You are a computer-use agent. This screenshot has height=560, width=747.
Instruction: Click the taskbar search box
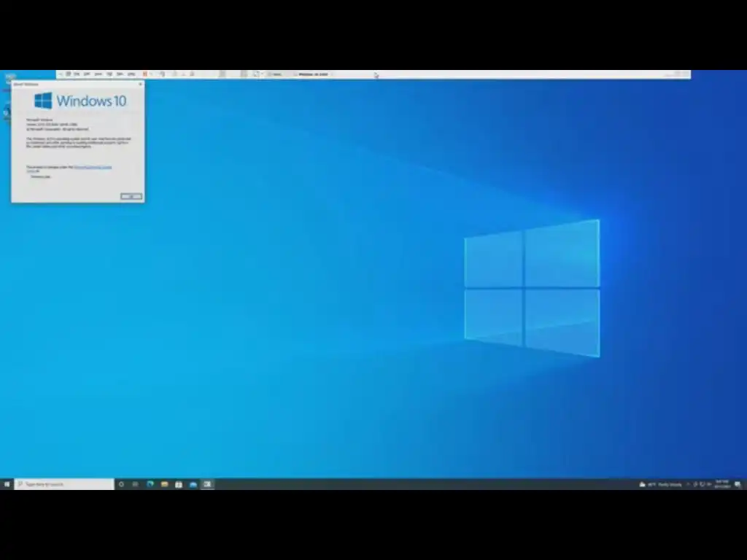64,484
